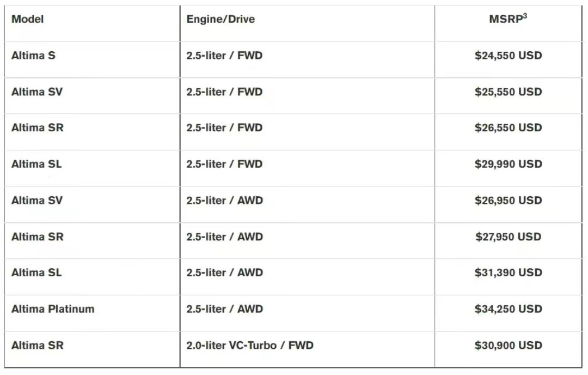Select the $29,990 USD price
Viewport: 588px width, 375px height.
508,164
